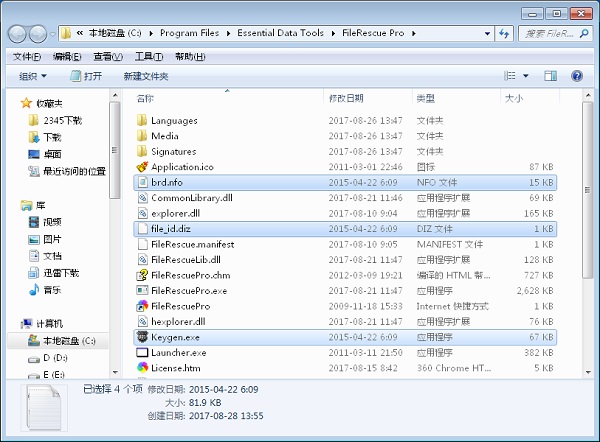The height and width of the screenshot is (442, 600).
Task: Click the change view icon
Action: click(510, 76)
